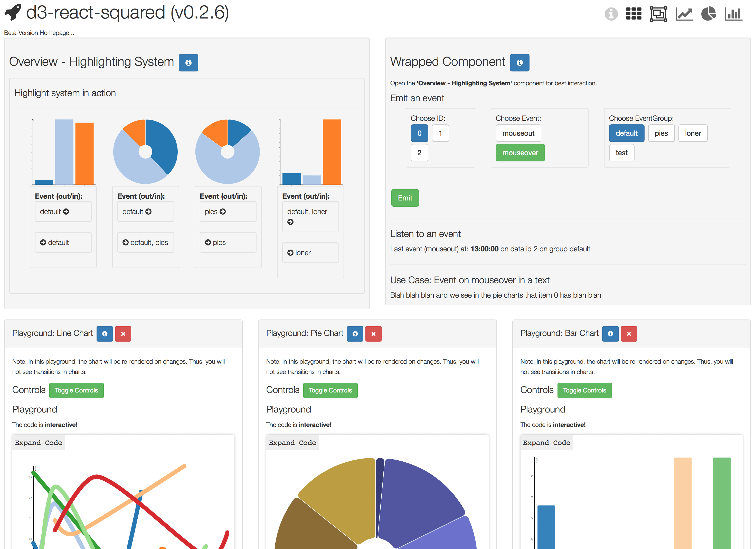Viewport: 756px width, 549px height.
Task: Select the test event group
Action: tap(622, 153)
